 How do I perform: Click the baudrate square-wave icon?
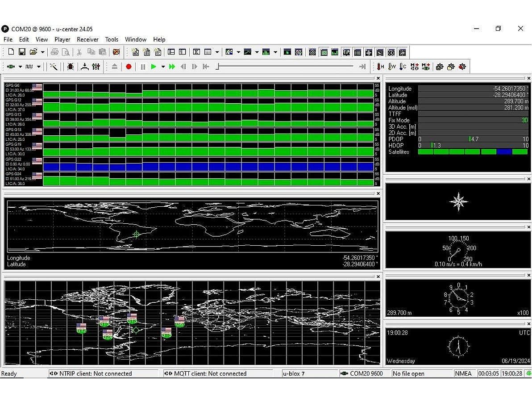(29, 67)
